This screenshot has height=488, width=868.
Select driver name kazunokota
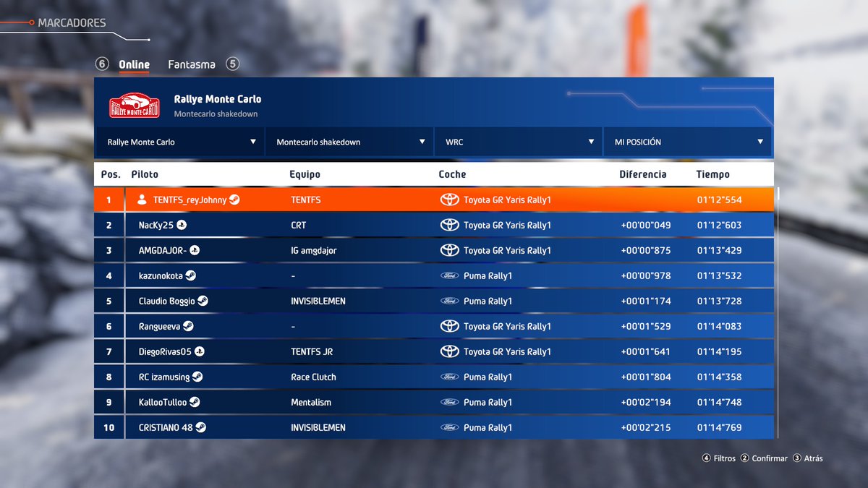coord(161,275)
